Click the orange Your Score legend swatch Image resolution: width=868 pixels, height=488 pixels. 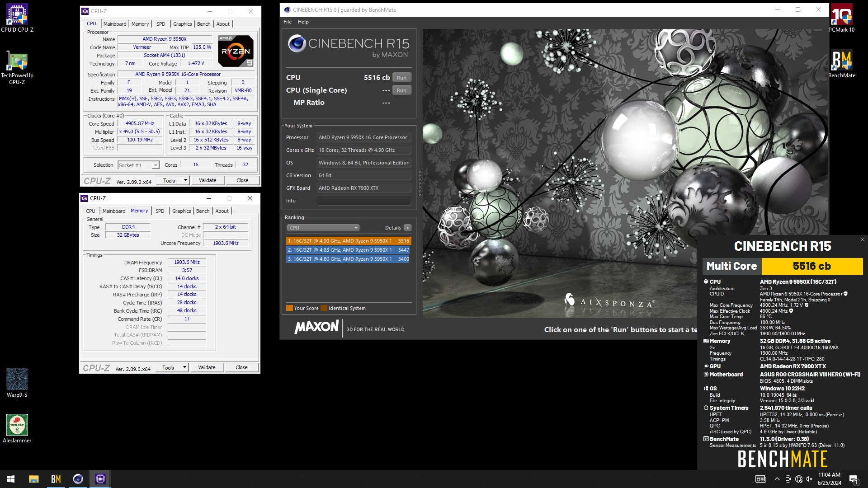pyautogui.click(x=289, y=308)
